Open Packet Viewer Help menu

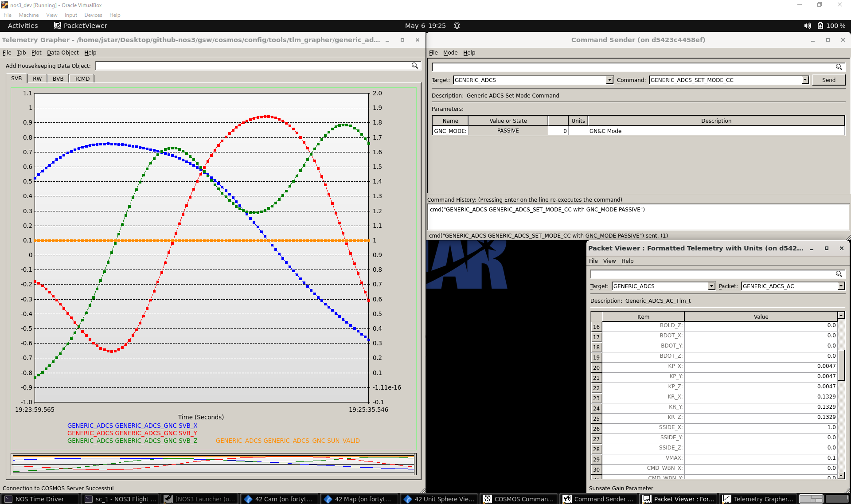coord(627,261)
